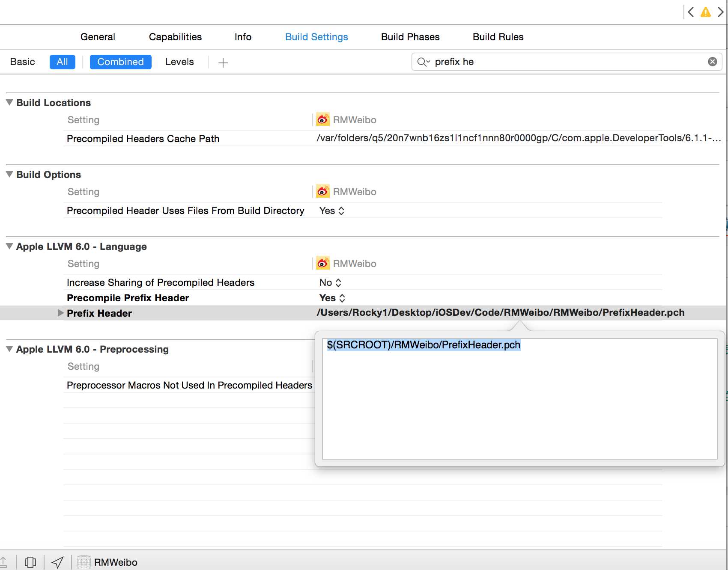Select the Precompiled Headers Cache Path row
This screenshot has width=728, height=570.
[x=363, y=138]
